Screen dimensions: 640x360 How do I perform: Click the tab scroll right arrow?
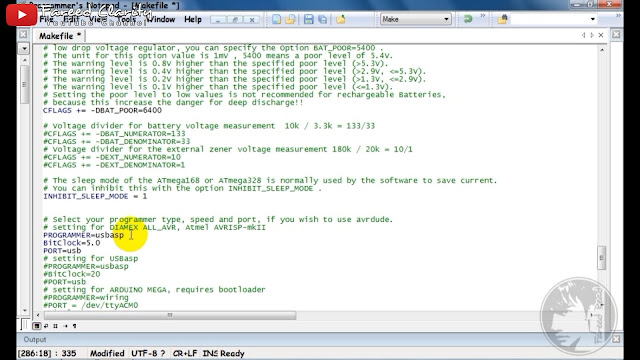click(592, 36)
